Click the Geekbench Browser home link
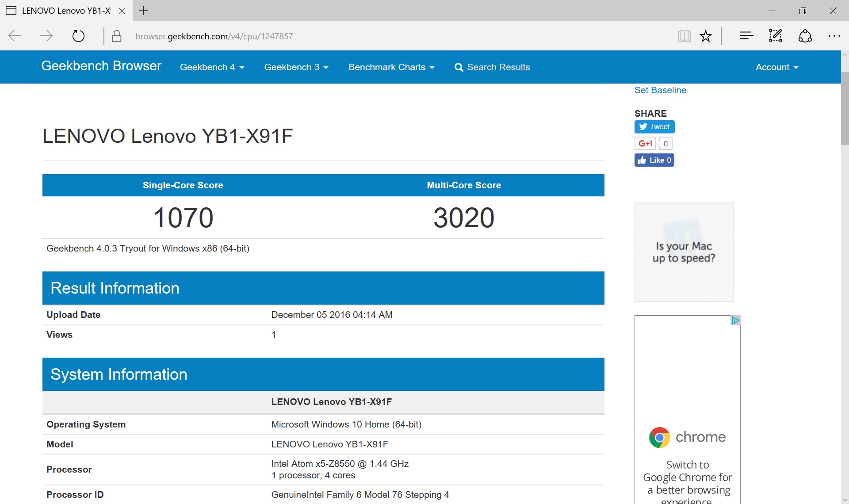The height and width of the screenshot is (504, 849). pos(101,66)
